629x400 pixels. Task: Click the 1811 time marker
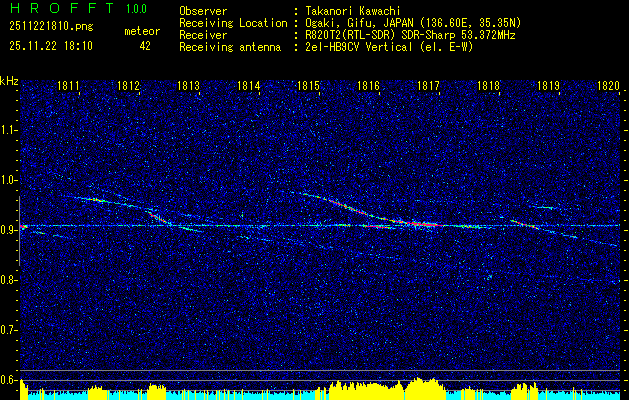pyautogui.click(x=69, y=87)
